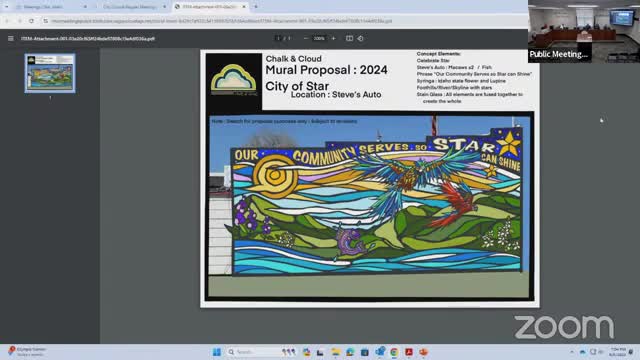Click the browser address bar URL
This screenshot has height=360, width=640.
pos(222,21)
